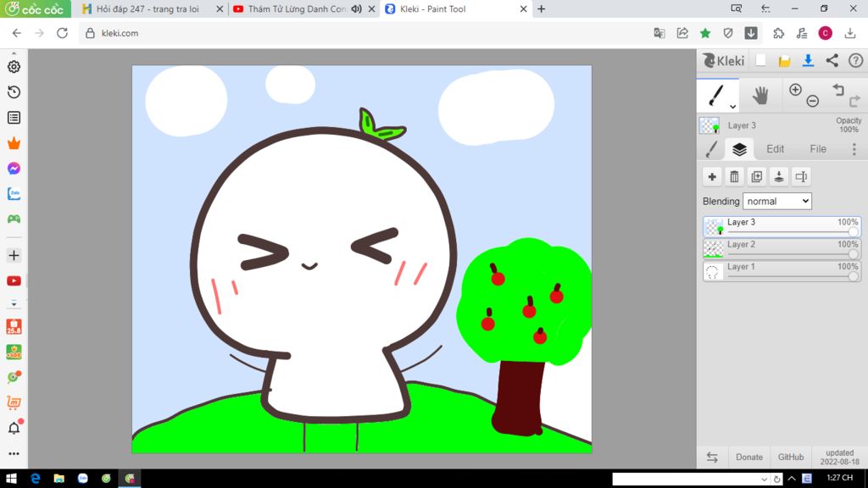The height and width of the screenshot is (488, 868).
Task: Share the drawing from Kleki
Action: point(832,60)
